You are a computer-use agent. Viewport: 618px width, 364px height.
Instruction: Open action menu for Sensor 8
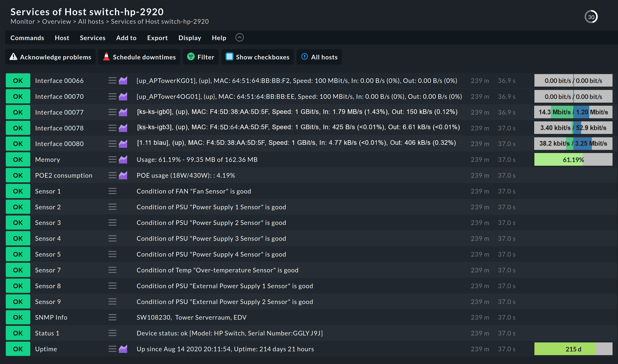112,286
